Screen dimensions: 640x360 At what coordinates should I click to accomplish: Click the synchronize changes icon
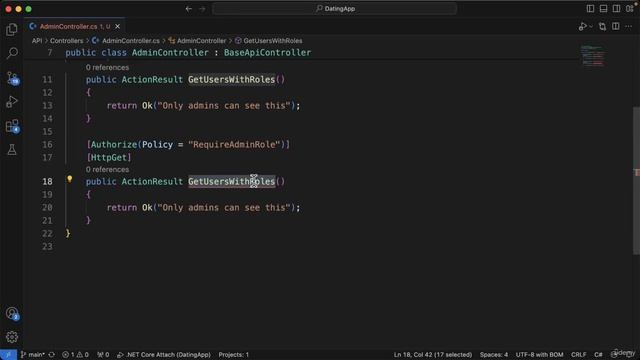(52, 355)
